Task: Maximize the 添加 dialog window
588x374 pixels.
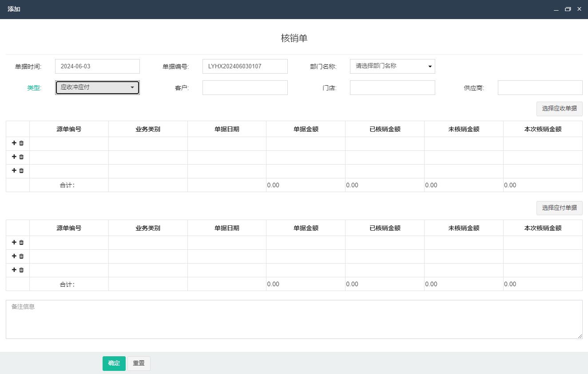Action: click(x=568, y=9)
